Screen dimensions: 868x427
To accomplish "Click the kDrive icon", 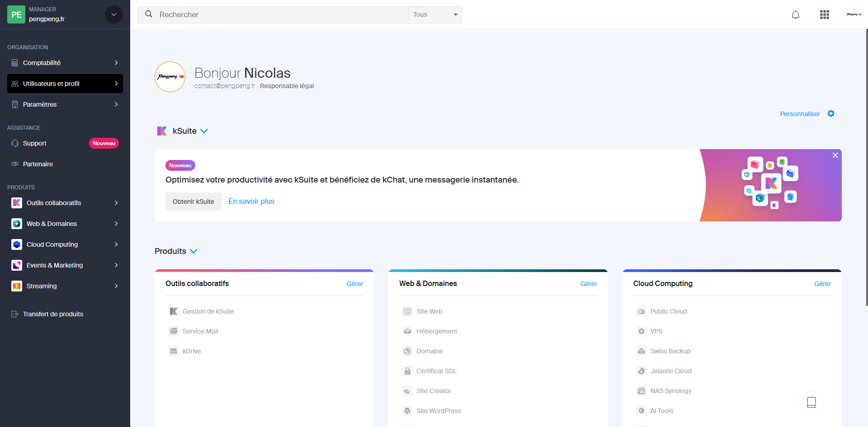I will (174, 351).
